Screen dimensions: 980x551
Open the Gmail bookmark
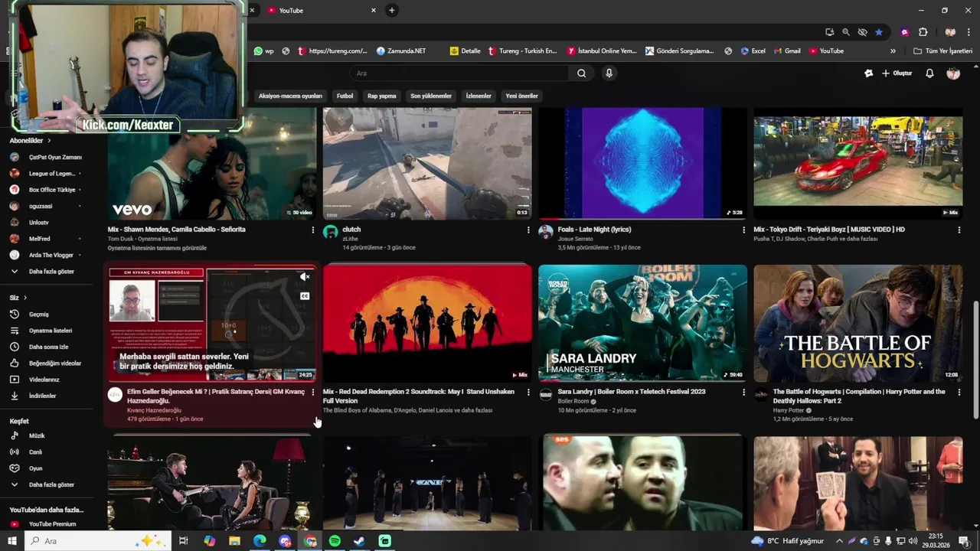(787, 51)
